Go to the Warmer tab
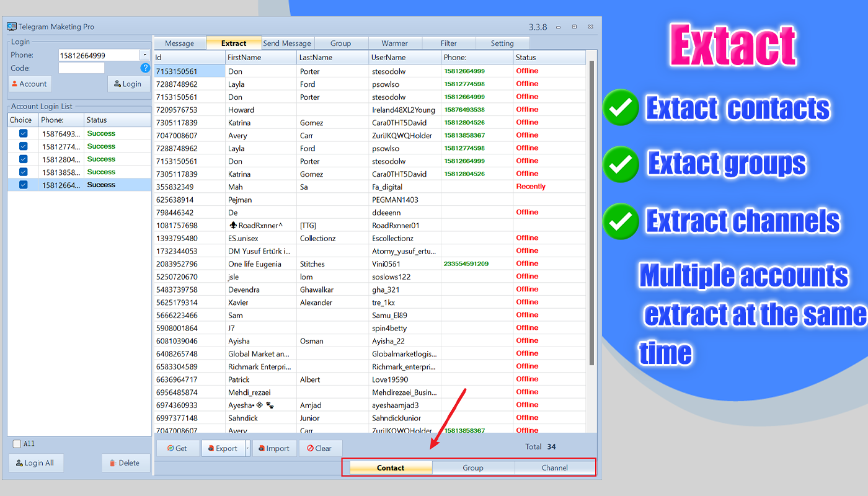The width and height of the screenshot is (868, 496). [395, 43]
